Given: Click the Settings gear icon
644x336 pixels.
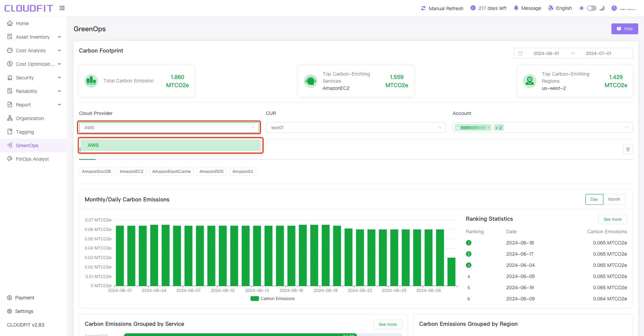Looking at the screenshot, I should (9, 311).
